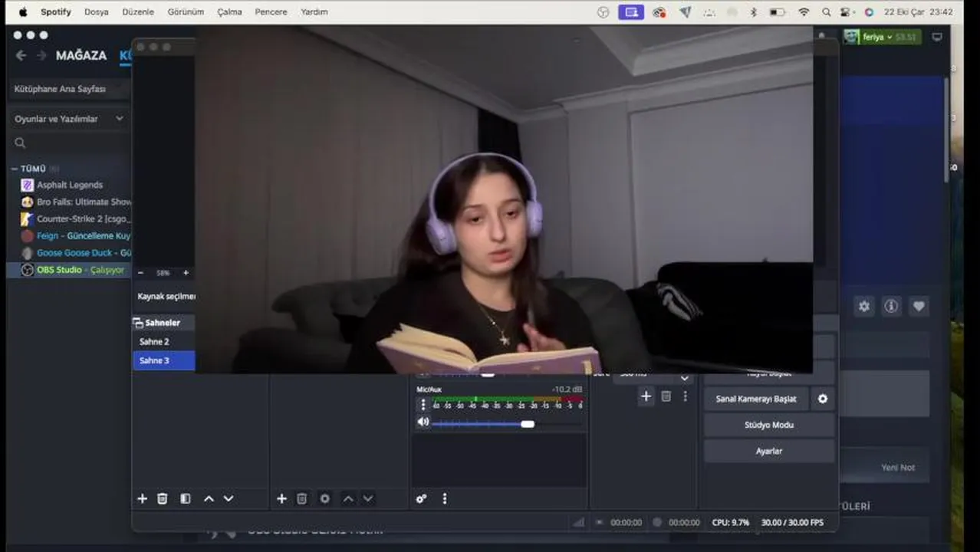Open macOS Spotlight search icon
Screen dimensions: 980x552
pos(826,12)
